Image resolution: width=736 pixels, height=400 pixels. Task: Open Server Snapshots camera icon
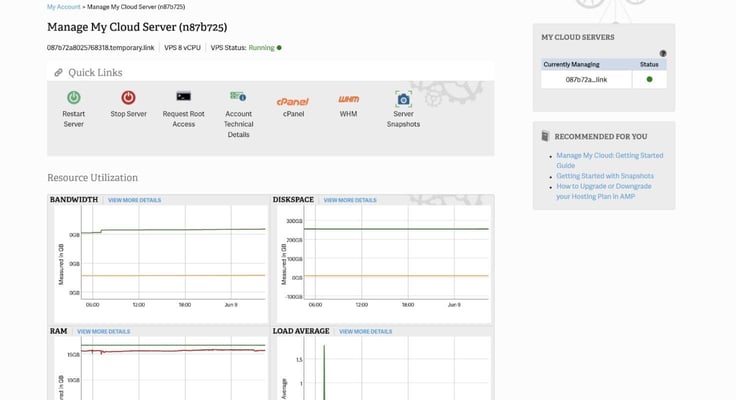pos(403,99)
